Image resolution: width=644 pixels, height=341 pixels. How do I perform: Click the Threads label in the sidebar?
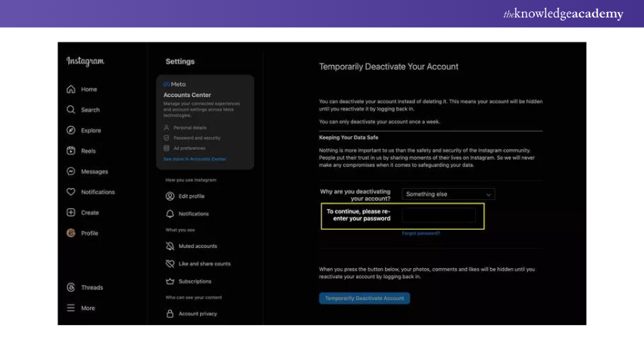92,287
